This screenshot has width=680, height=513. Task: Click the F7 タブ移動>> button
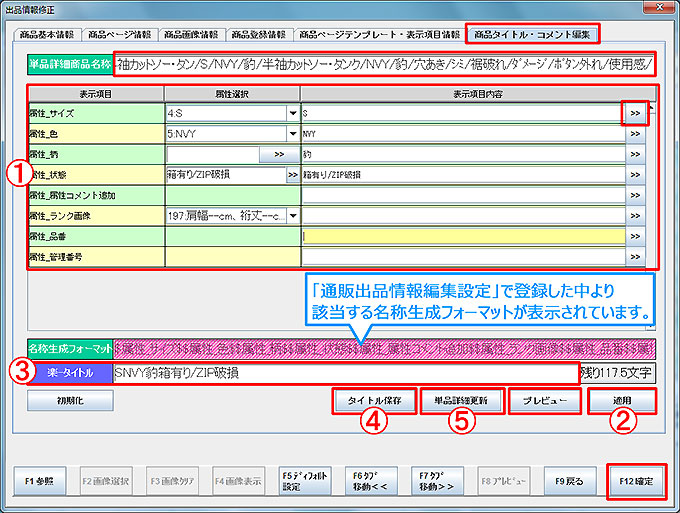[437, 481]
